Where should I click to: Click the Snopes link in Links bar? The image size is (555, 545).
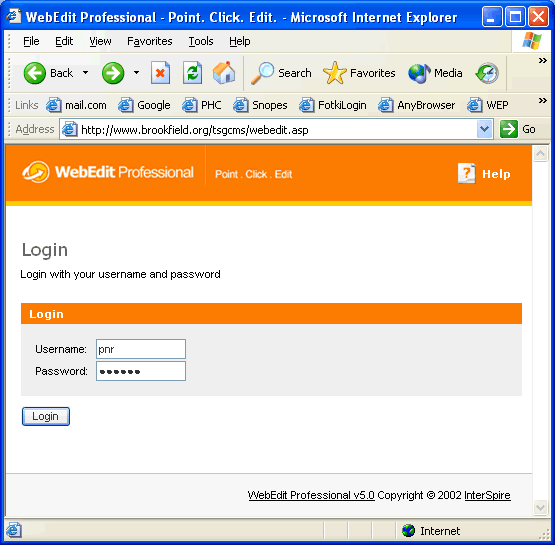pos(260,105)
